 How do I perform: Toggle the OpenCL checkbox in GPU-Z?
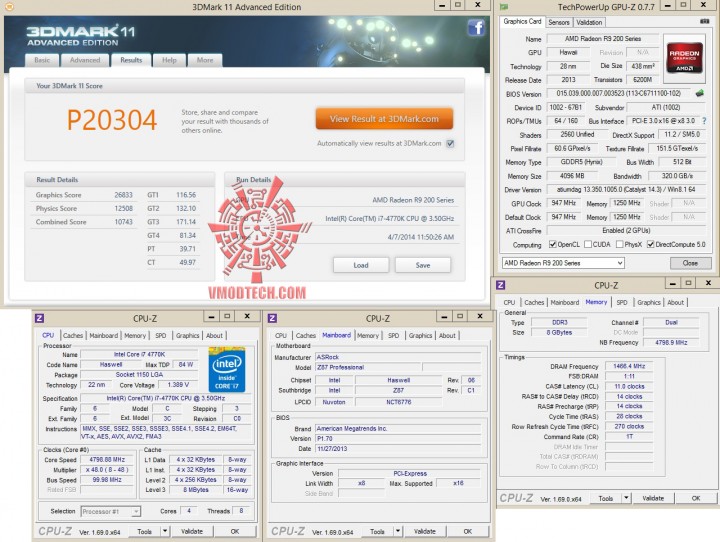(x=553, y=244)
